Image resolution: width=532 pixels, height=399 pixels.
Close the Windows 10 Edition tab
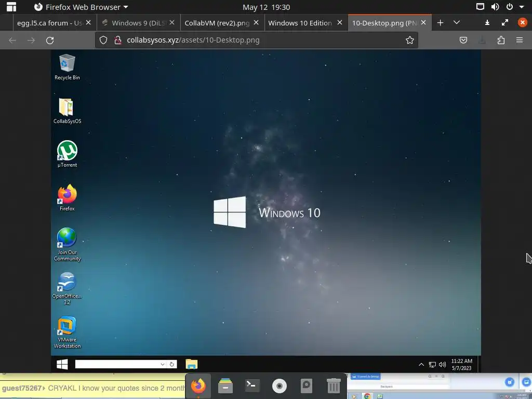(x=340, y=22)
